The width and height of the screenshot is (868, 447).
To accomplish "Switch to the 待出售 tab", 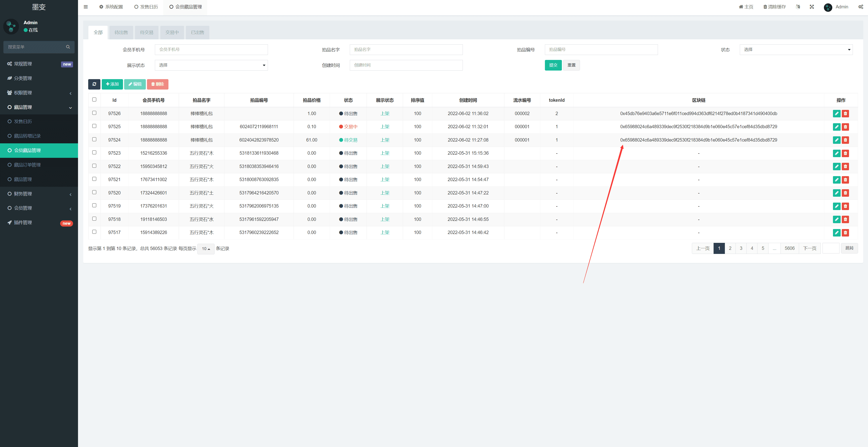I will pos(121,32).
